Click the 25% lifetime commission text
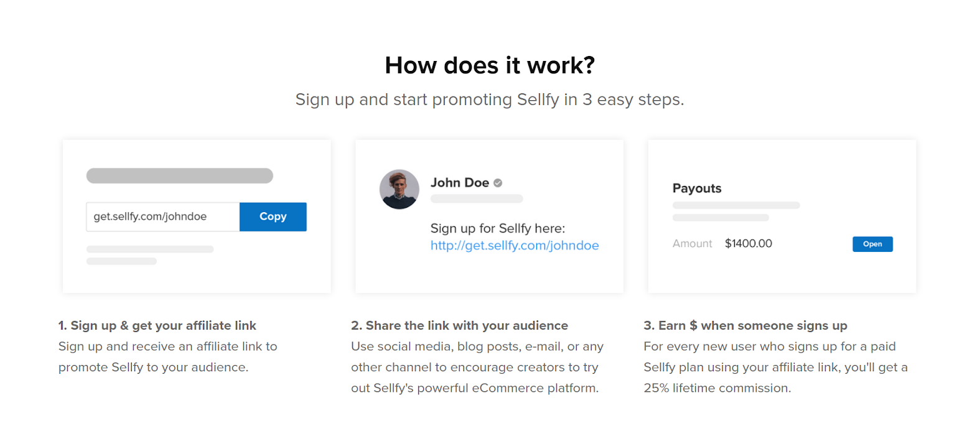Viewport: 980px width, 431px height. pyautogui.click(x=717, y=388)
